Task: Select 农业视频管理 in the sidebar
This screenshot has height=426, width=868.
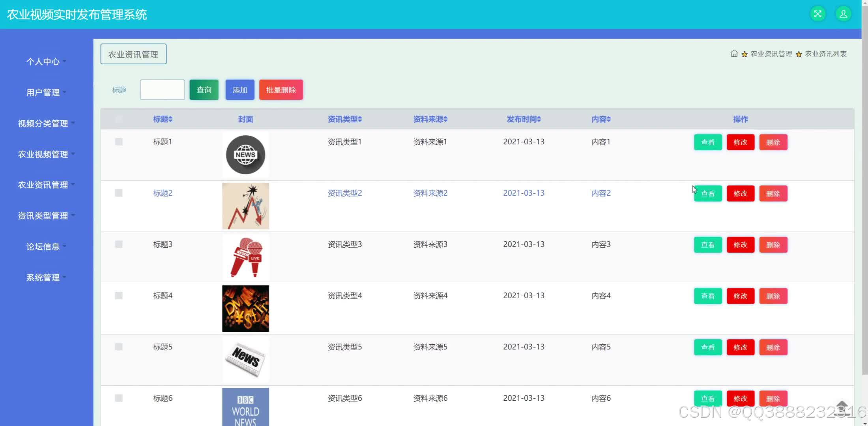Action: [43, 154]
